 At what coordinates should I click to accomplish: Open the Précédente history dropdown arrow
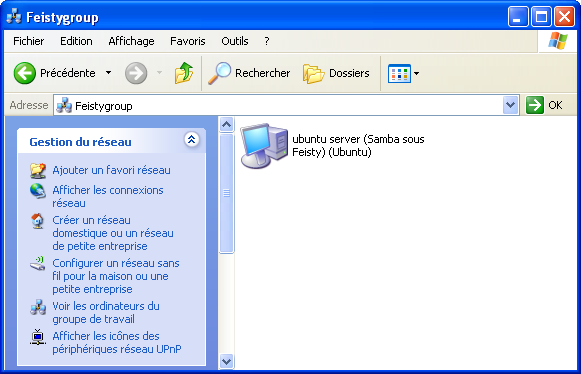pyautogui.click(x=108, y=73)
